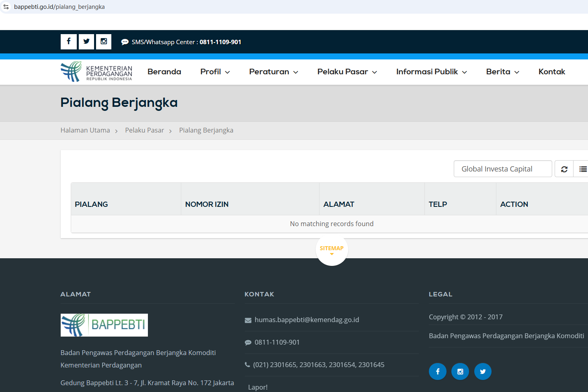This screenshot has width=588, height=392.
Task: Click the Lapor! link in footer
Action: pyautogui.click(x=258, y=387)
